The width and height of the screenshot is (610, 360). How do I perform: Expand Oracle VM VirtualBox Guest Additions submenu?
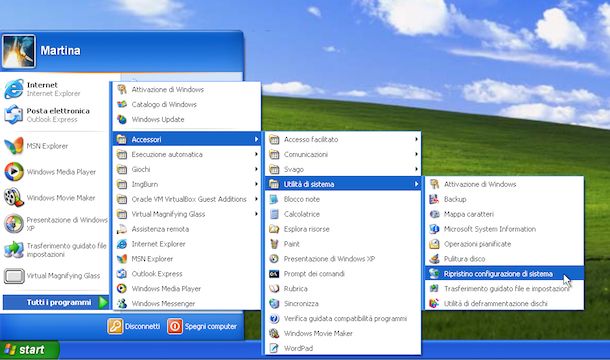(187, 199)
